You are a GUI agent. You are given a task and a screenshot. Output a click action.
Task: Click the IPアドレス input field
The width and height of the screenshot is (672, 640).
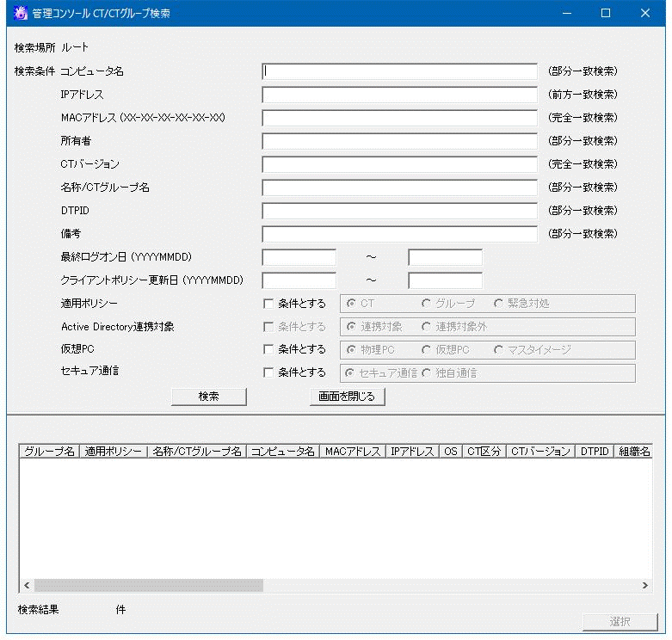point(399,95)
